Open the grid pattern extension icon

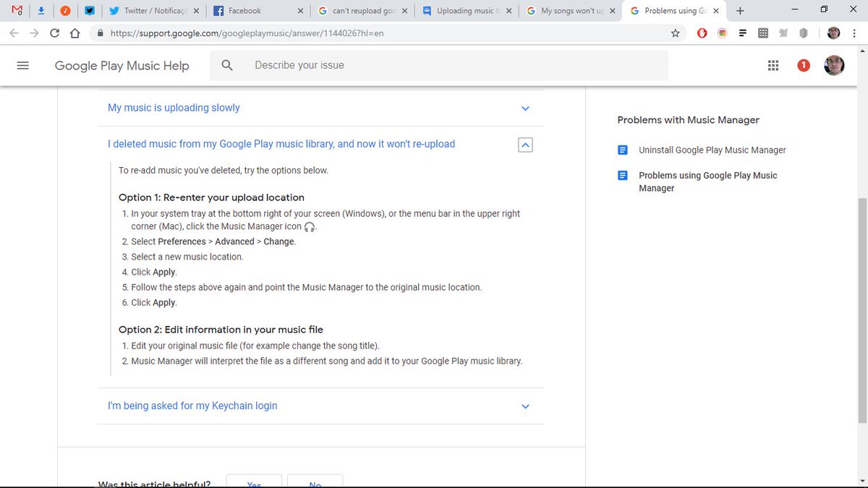(762, 33)
